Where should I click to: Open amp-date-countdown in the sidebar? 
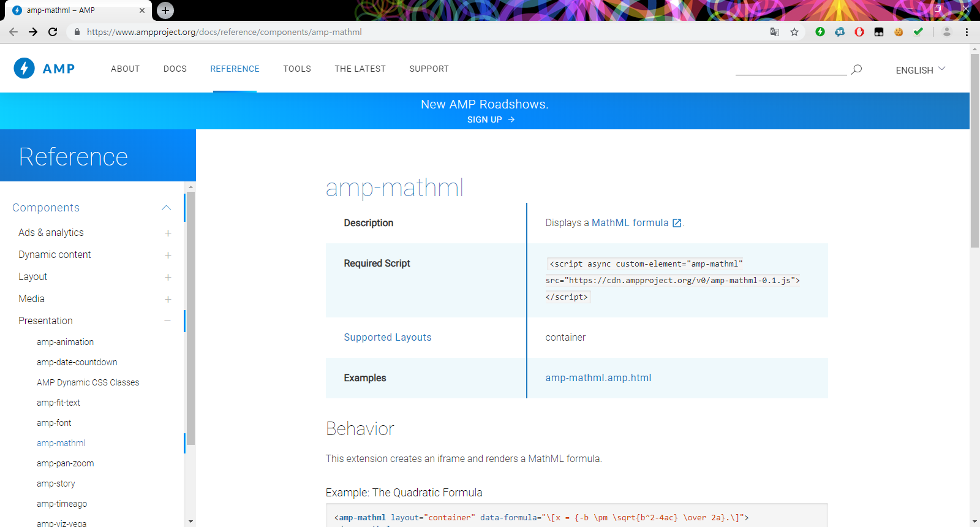[x=77, y=362]
